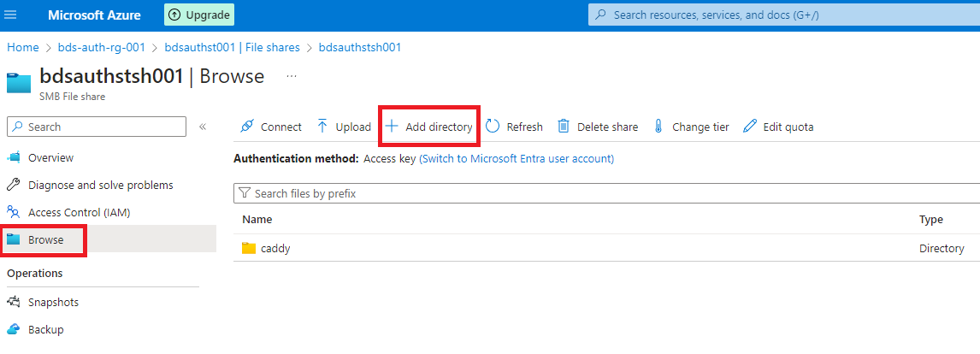Click the Overview sidebar icon
980x354 pixels.
click(14, 157)
